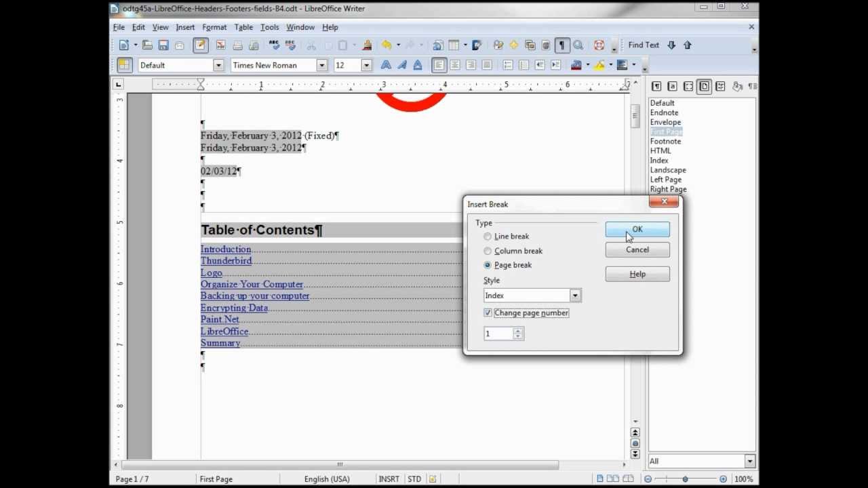Open the Gallery icon
This screenshot has width=868, height=488.
point(530,45)
